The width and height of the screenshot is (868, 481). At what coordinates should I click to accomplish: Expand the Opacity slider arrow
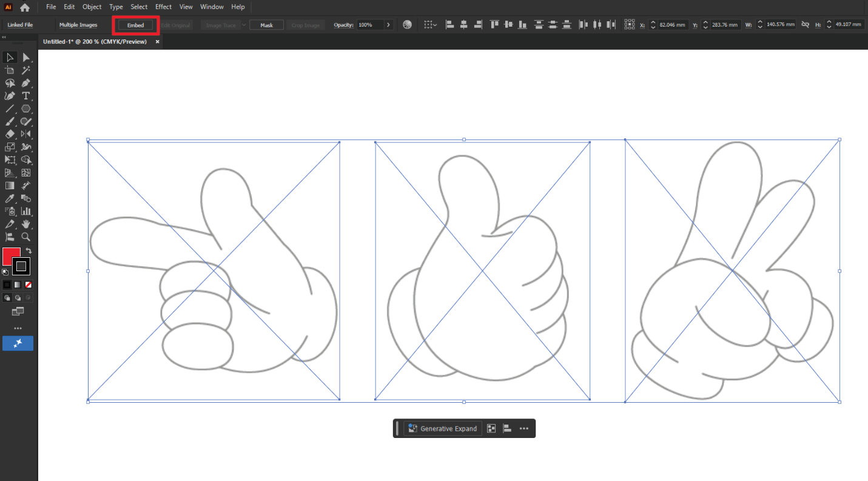point(388,25)
